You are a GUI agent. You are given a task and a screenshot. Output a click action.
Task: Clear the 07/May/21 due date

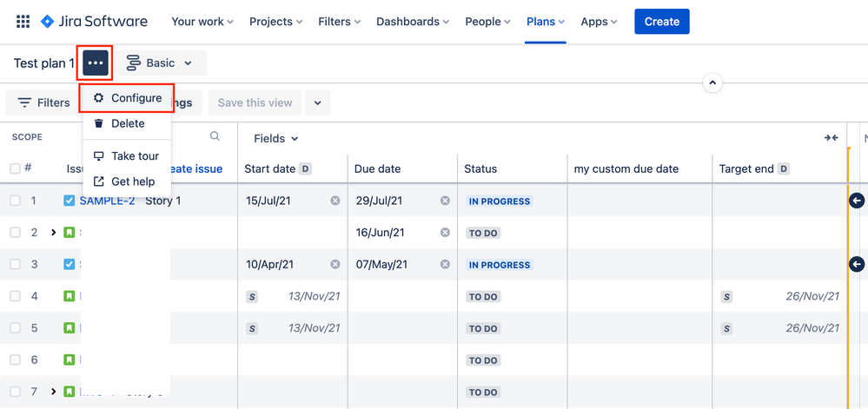click(x=445, y=265)
